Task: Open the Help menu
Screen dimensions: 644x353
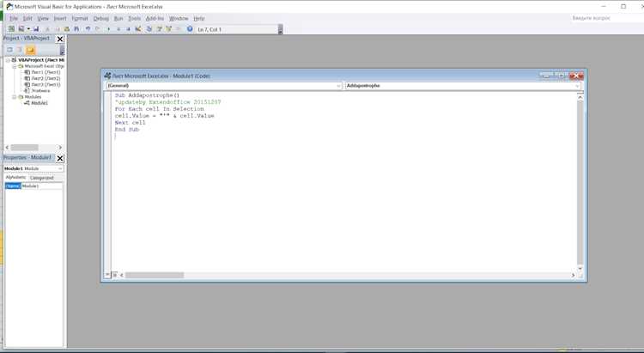Action: coord(199,19)
